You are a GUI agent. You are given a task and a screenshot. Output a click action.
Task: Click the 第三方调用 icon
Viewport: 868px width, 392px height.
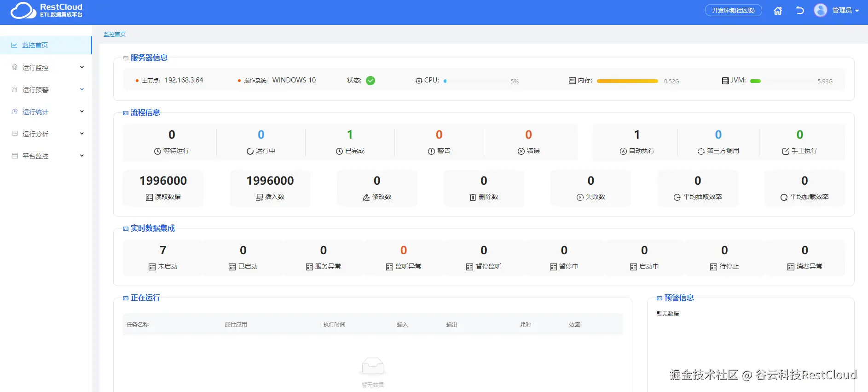pyautogui.click(x=701, y=151)
